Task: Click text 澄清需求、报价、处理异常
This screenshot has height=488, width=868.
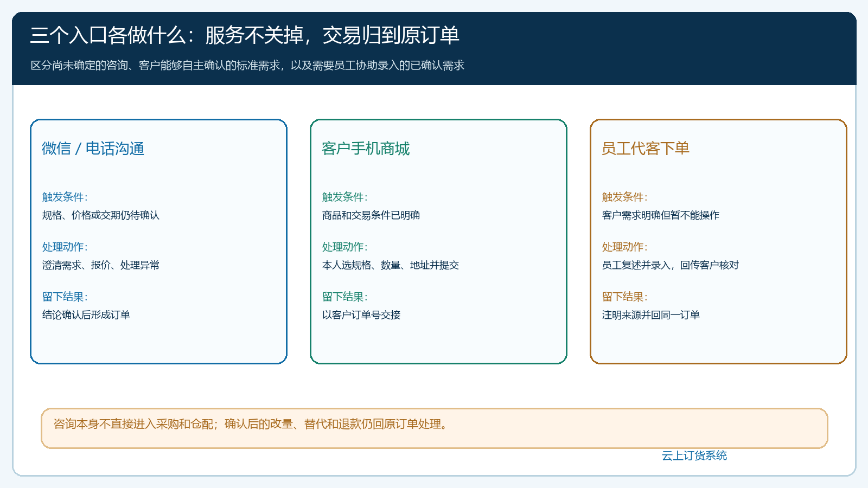Action: 101,265
